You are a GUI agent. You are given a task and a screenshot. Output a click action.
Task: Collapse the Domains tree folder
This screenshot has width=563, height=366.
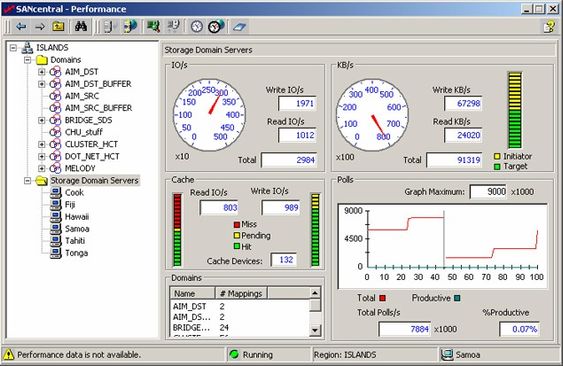tap(28, 60)
